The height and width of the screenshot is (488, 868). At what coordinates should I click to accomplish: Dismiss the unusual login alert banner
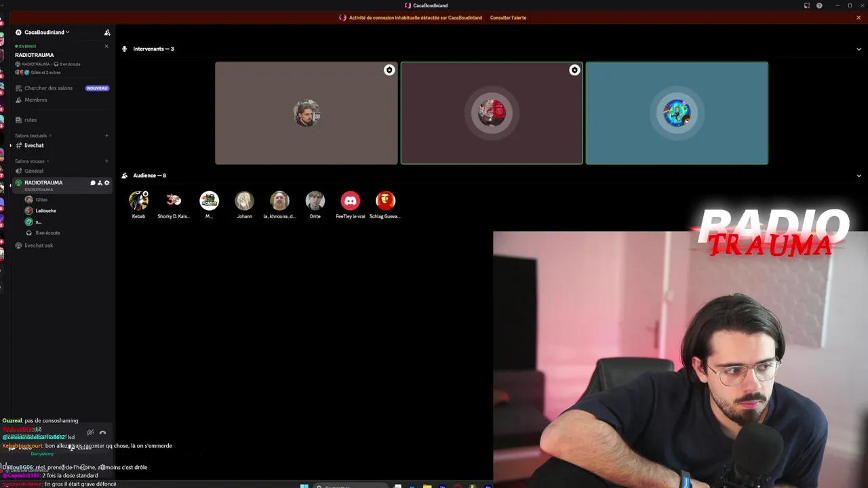pyautogui.click(x=859, y=18)
